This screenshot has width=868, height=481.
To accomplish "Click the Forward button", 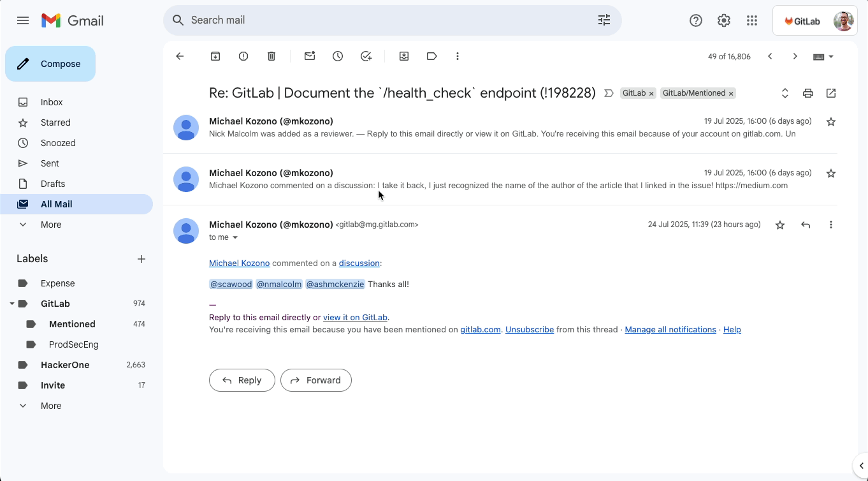I will (316, 380).
